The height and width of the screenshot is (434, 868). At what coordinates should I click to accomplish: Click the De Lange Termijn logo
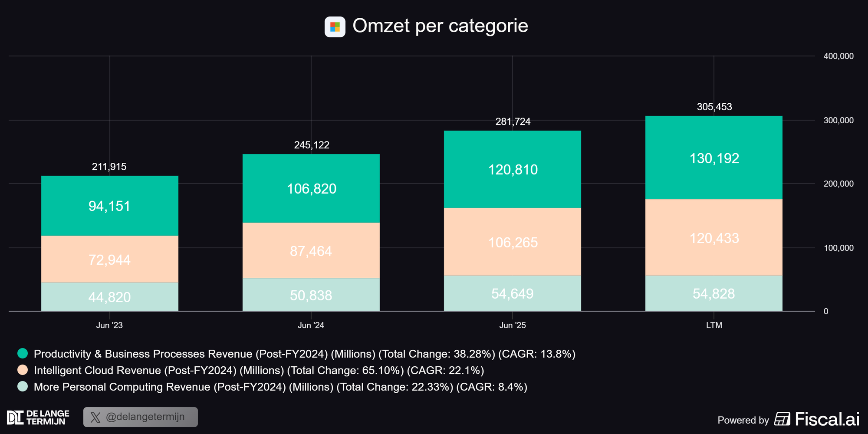[38, 418]
